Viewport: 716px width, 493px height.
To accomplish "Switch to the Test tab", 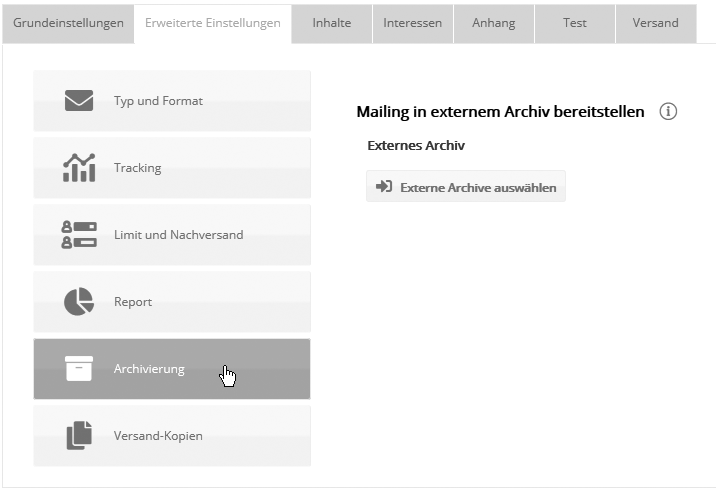I will 575,23.
